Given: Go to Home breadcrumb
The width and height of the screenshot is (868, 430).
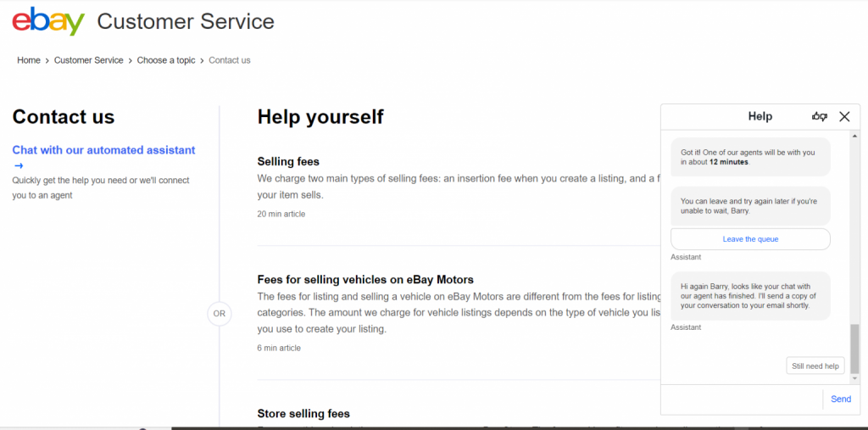Looking at the screenshot, I should click(x=29, y=60).
